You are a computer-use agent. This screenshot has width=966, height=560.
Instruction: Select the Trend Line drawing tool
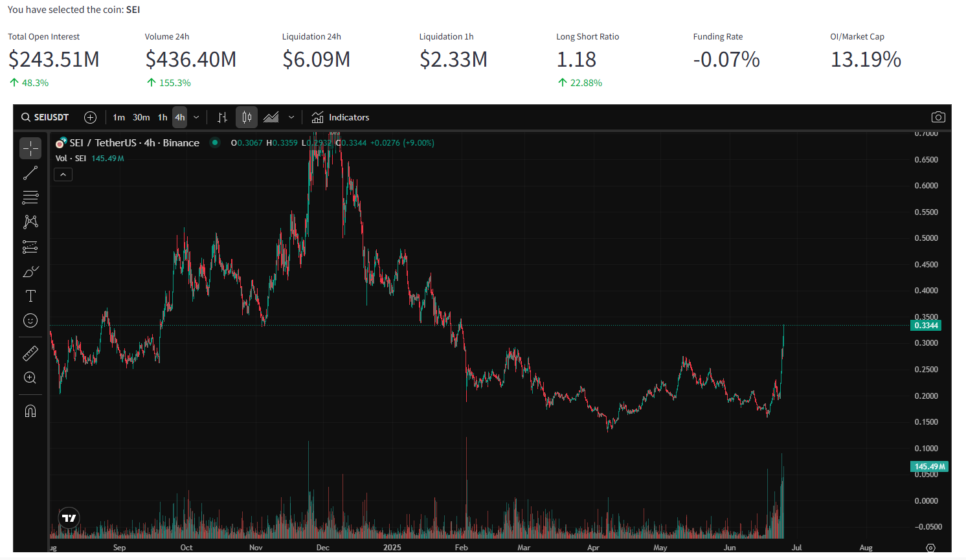tap(30, 173)
